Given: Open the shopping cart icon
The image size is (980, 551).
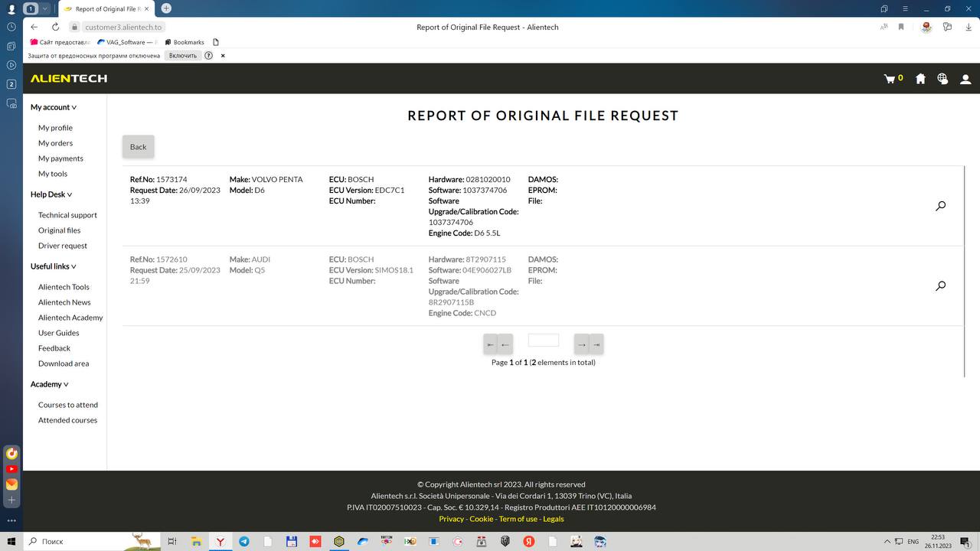Looking at the screenshot, I should coord(890,79).
